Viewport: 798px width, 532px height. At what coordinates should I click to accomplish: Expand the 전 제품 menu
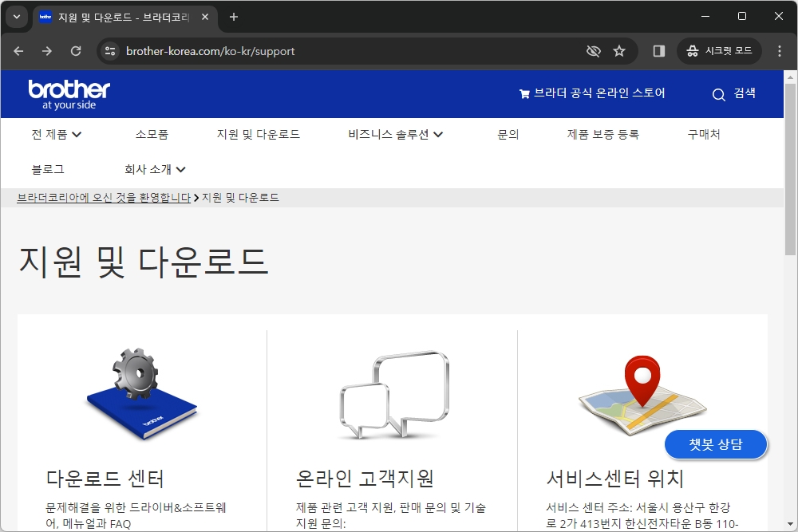57,134
